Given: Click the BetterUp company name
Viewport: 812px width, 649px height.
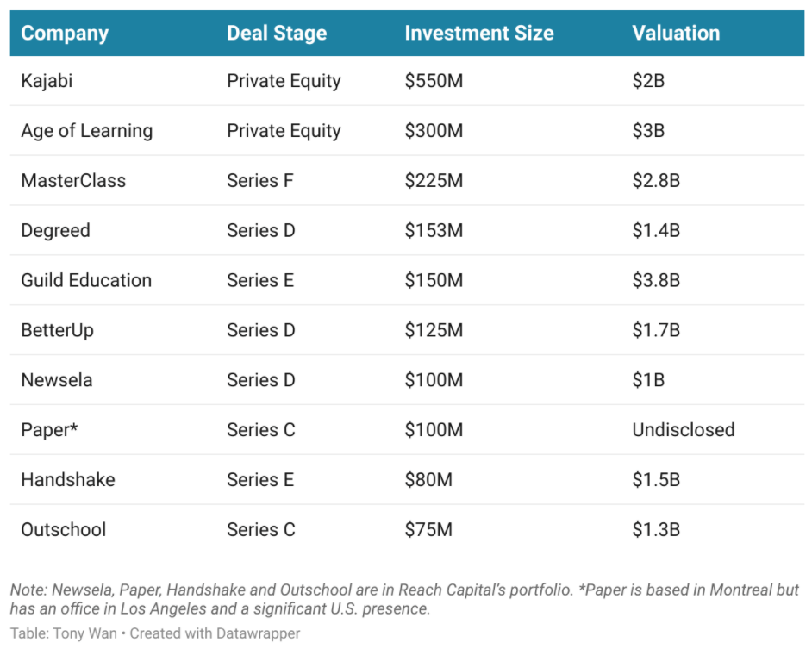Looking at the screenshot, I should 57,330.
